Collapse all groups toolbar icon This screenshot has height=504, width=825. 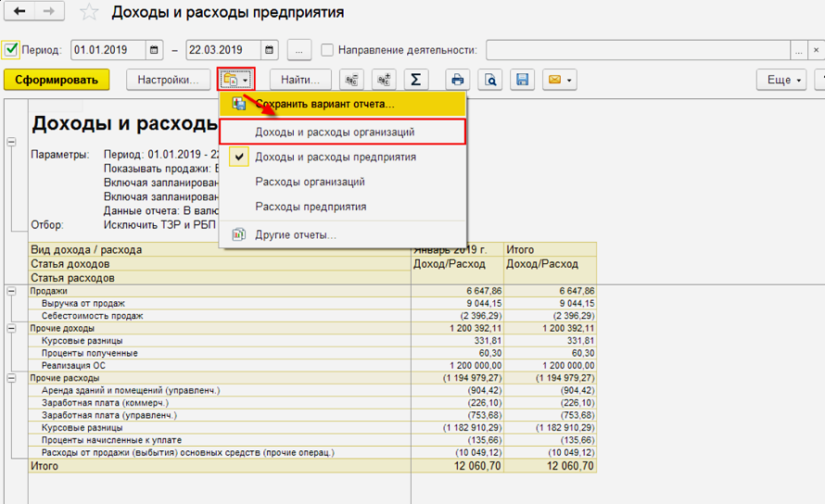click(351, 80)
